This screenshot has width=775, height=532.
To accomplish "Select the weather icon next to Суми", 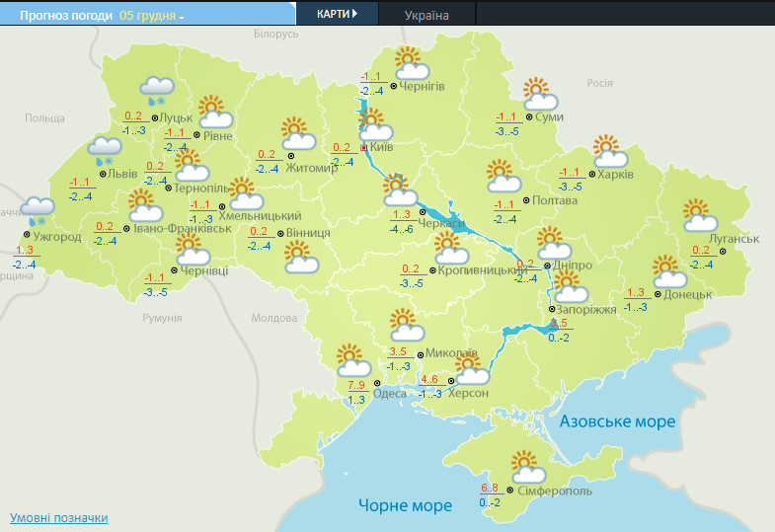I will pos(539,94).
